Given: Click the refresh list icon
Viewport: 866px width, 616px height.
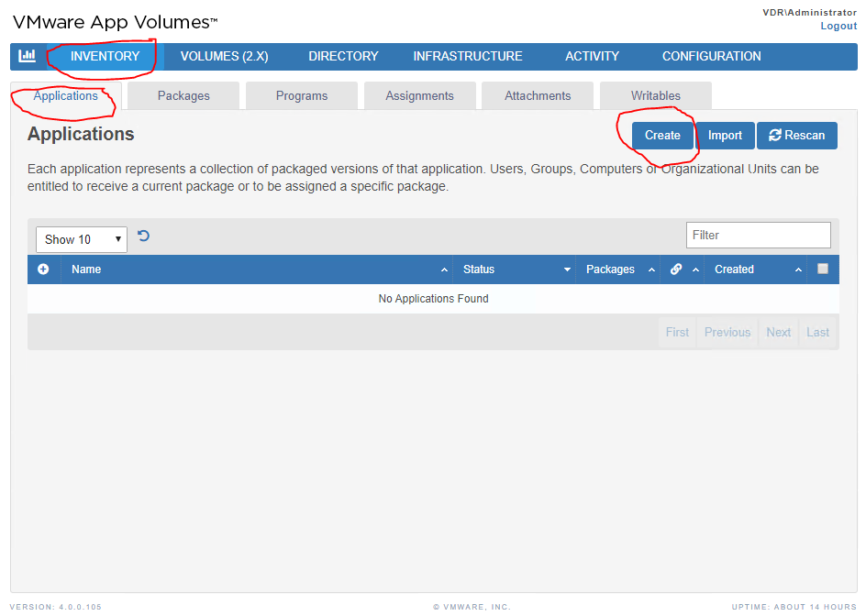Looking at the screenshot, I should point(144,236).
